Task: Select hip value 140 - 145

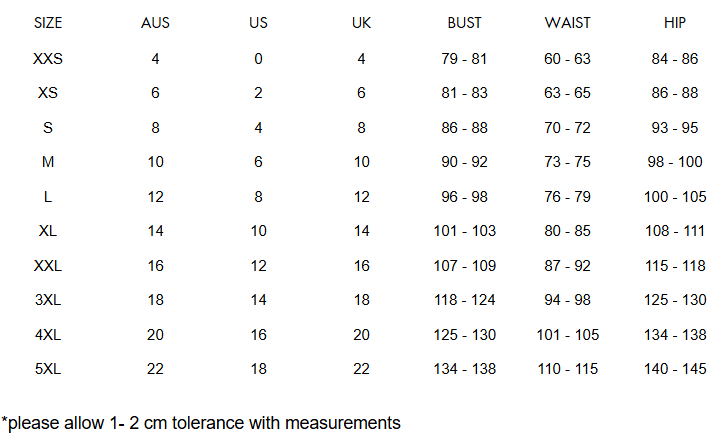Action: coord(675,369)
